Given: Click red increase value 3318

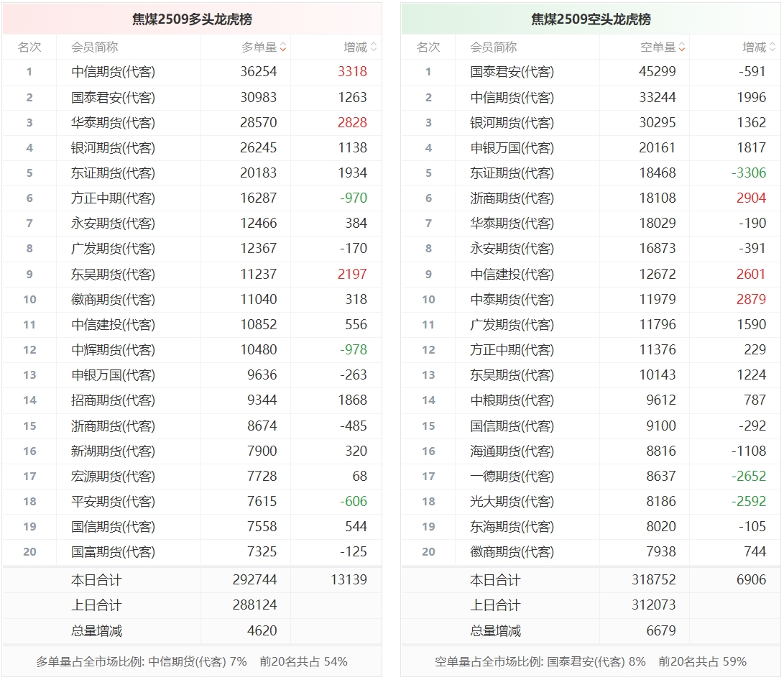Looking at the screenshot, I should (353, 71).
